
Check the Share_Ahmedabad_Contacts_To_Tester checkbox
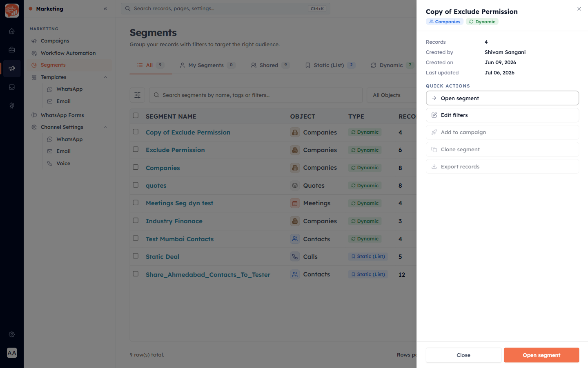click(136, 274)
